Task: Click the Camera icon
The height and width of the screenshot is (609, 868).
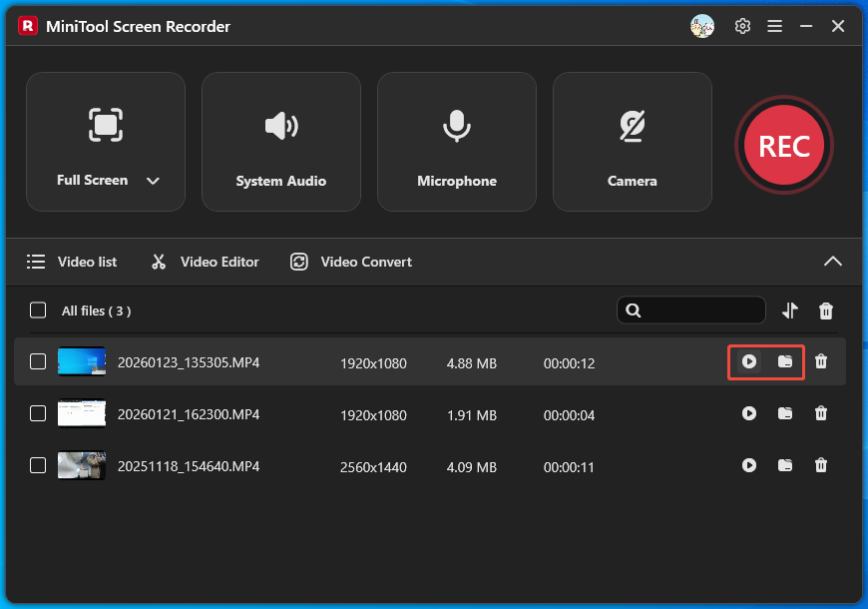Action: click(632, 125)
